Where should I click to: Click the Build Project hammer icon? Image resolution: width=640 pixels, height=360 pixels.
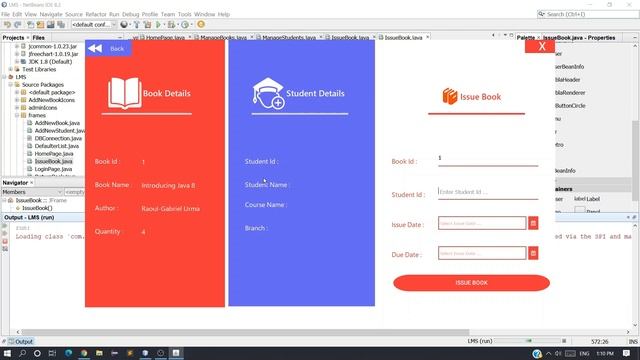point(137,25)
